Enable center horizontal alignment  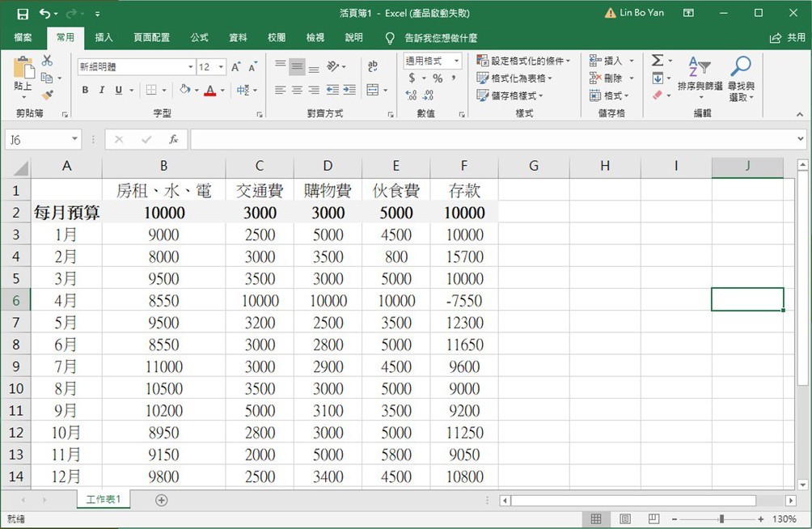(x=297, y=90)
